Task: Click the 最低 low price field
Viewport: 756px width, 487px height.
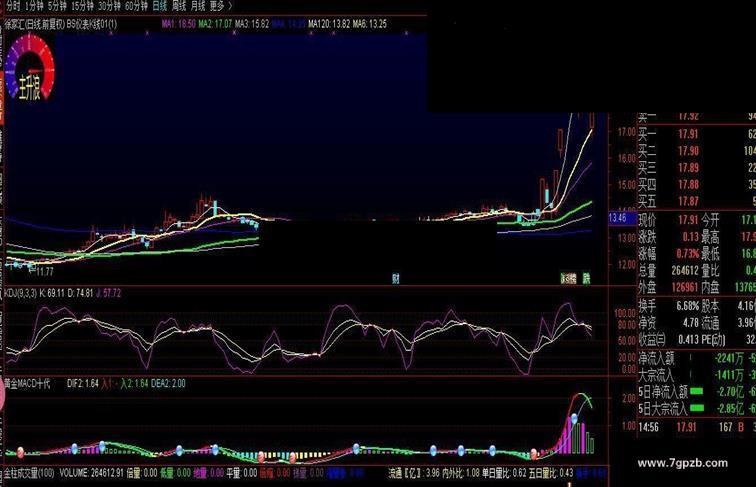Action: pos(728,253)
